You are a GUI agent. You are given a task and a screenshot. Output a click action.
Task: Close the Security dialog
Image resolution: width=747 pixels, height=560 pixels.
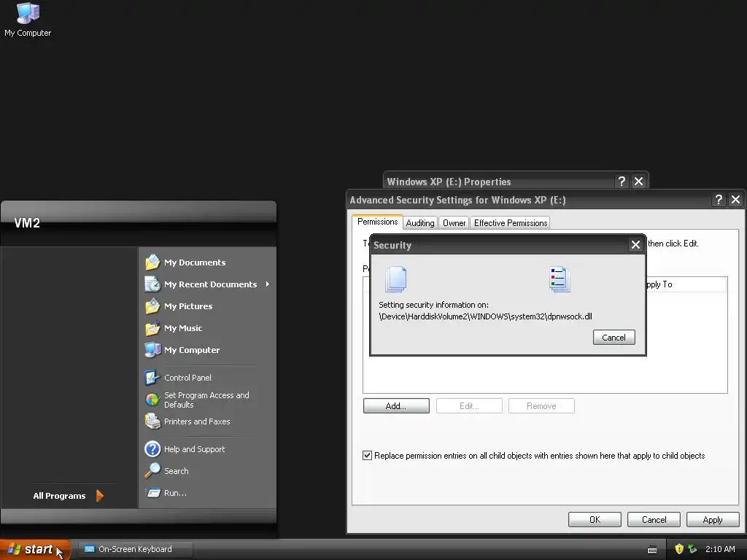click(x=635, y=245)
